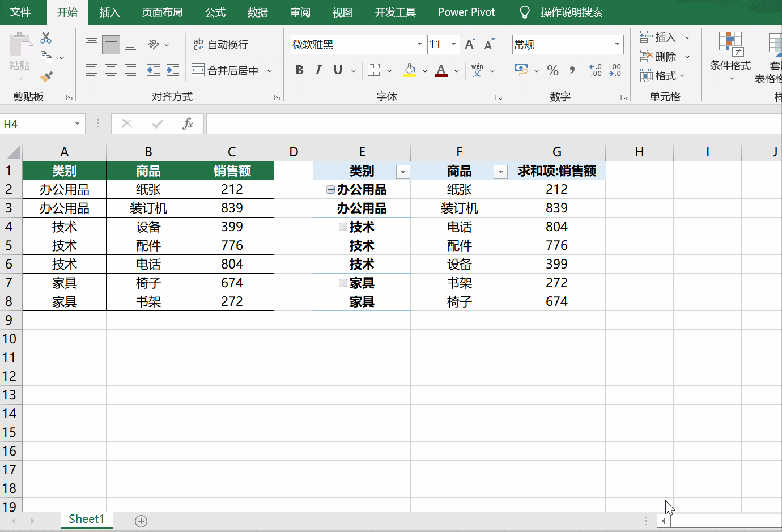Open clipboard pane launcher
The image size is (782, 532).
coord(69,97)
